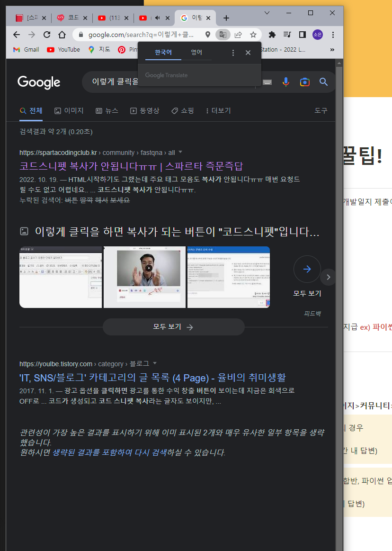392x551 pixels.
Task: Mute the audio-playing YouTube tab
Action: pos(157,18)
